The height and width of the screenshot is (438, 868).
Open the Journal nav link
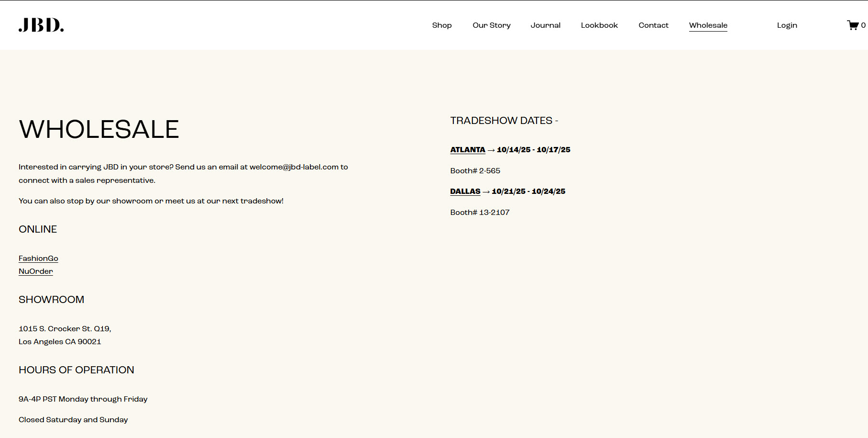click(545, 25)
